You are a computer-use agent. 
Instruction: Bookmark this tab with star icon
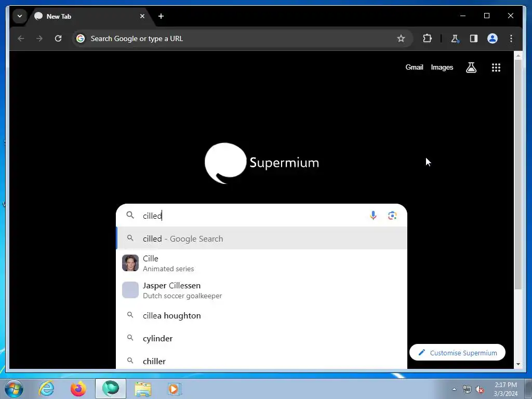coord(401,38)
